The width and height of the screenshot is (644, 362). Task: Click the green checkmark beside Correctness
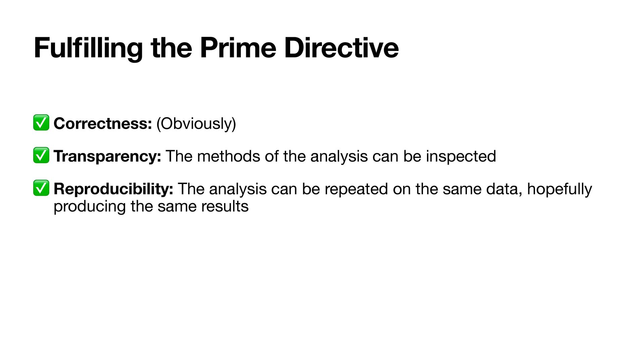pos(41,123)
